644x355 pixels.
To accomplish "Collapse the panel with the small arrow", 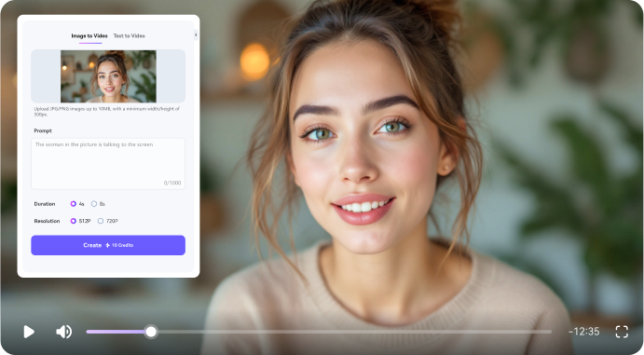I will 196,34.
